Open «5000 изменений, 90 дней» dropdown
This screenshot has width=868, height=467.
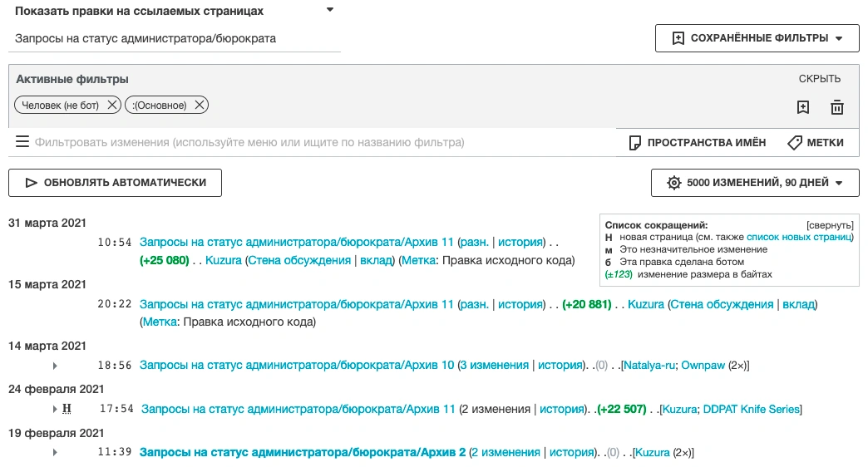755,184
